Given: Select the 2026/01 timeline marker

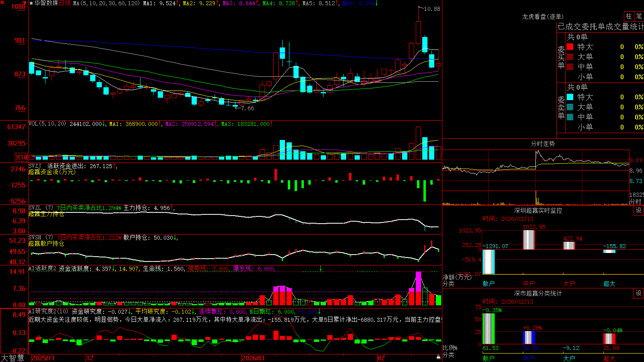Looking at the screenshot, I should tap(253, 358).
